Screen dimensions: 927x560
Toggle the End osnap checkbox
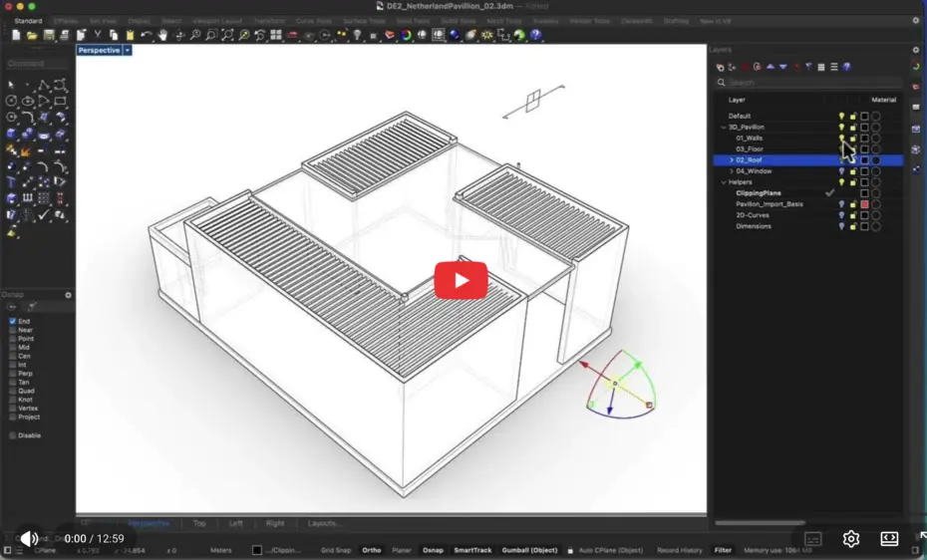click(12, 321)
